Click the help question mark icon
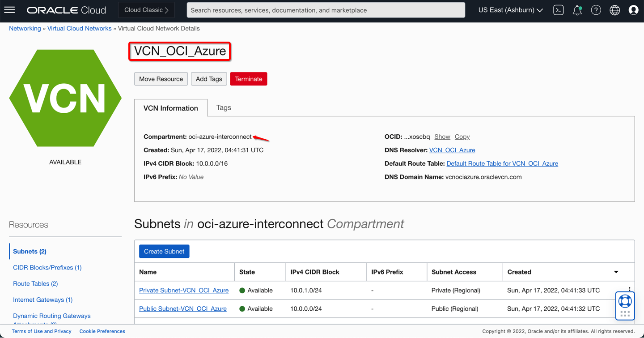Viewport: 644px width, 338px height. click(x=596, y=10)
